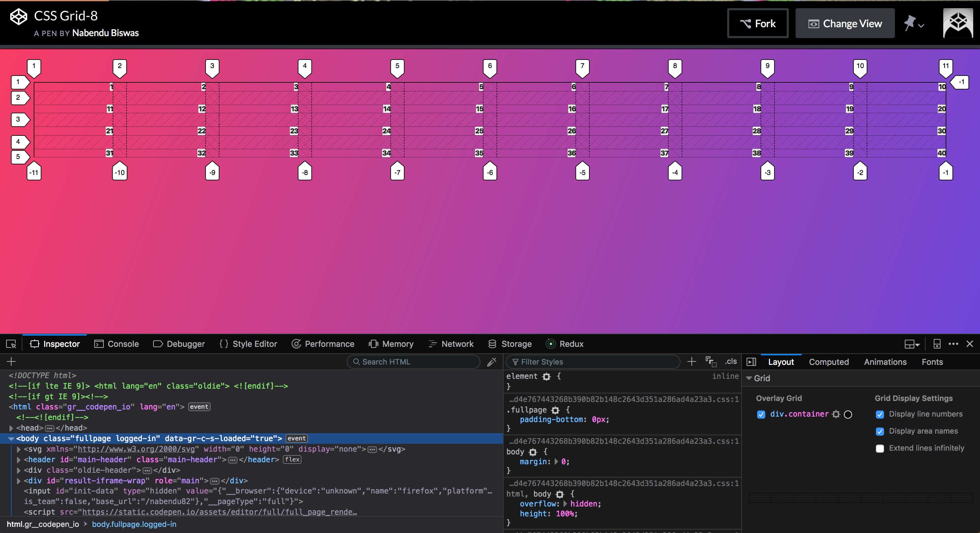Click event badge on body element
The height and width of the screenshot is (533, 980).
point(296,438)
